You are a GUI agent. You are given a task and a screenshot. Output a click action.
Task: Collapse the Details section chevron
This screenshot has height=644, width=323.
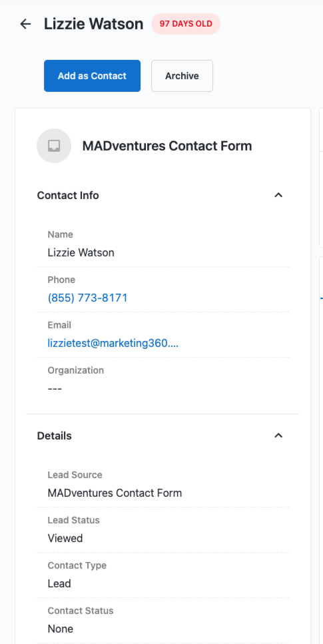pyautogui.click(x=278, y=436)
